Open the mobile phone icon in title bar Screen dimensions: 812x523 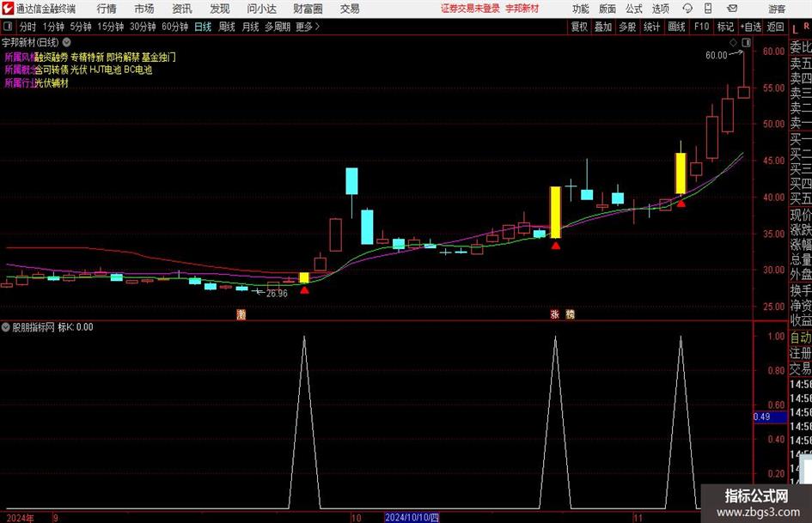(708, 9)
